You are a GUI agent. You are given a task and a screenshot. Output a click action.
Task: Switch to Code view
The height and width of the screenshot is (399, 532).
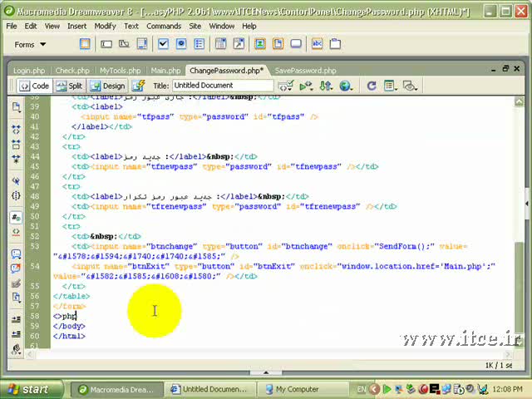pos(35,86)
